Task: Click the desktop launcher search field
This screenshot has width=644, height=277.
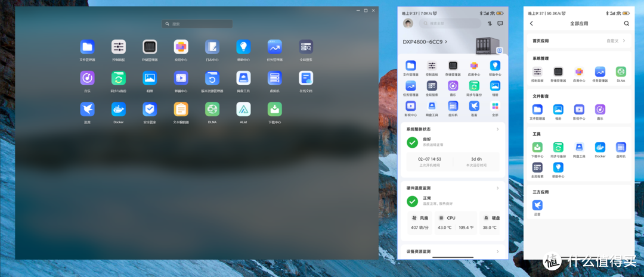Action: (x=197, y=24)
